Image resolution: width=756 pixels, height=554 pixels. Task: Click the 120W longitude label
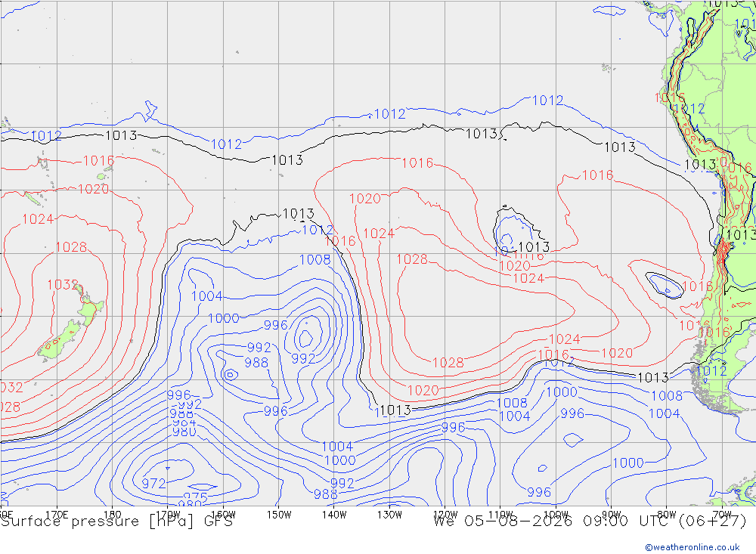(x=445, y=515)
